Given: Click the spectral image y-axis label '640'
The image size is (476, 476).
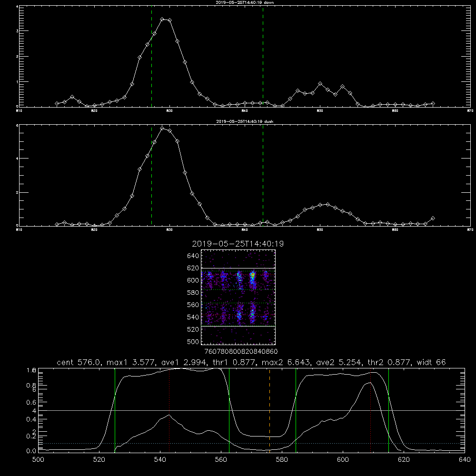Looking at the screenshot, I should (x=193, y=256).
